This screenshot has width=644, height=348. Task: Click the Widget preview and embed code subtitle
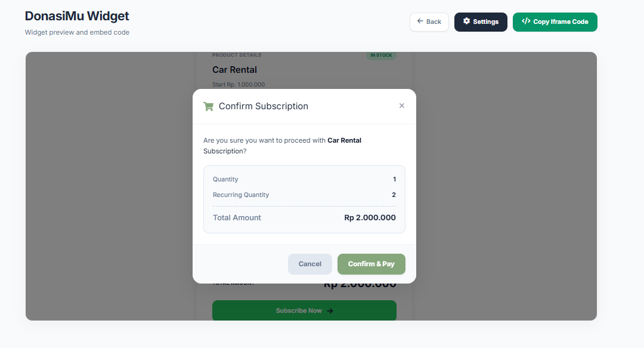point(77,32)
